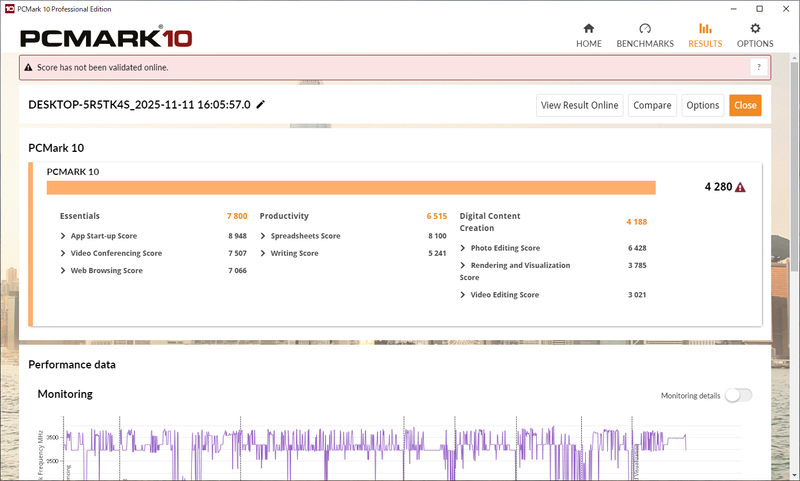
Task: Click the clock frequency monitoring graph
Action: click(388, 449)
